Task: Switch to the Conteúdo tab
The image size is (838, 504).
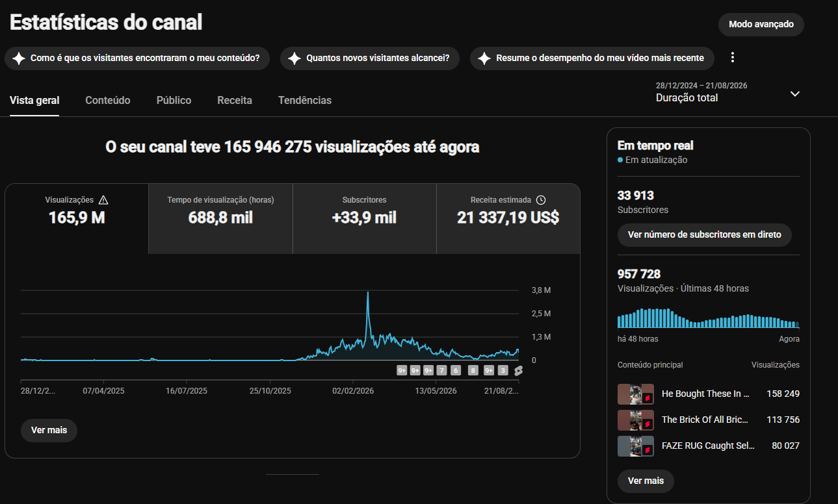Action: pyautogui.click(x=108, y=101)
